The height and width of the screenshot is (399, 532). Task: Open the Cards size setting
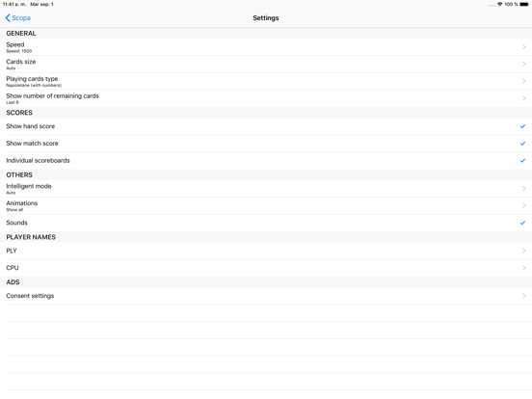pyautogui.click(x=266, y=65)
